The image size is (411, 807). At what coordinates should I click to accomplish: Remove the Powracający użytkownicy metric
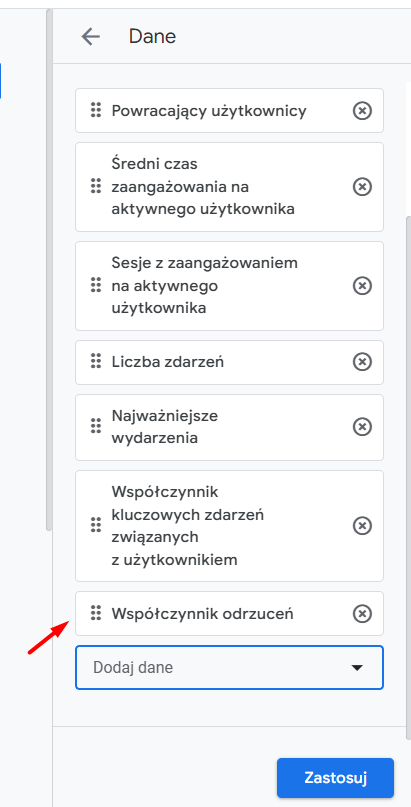pos(362,110)
